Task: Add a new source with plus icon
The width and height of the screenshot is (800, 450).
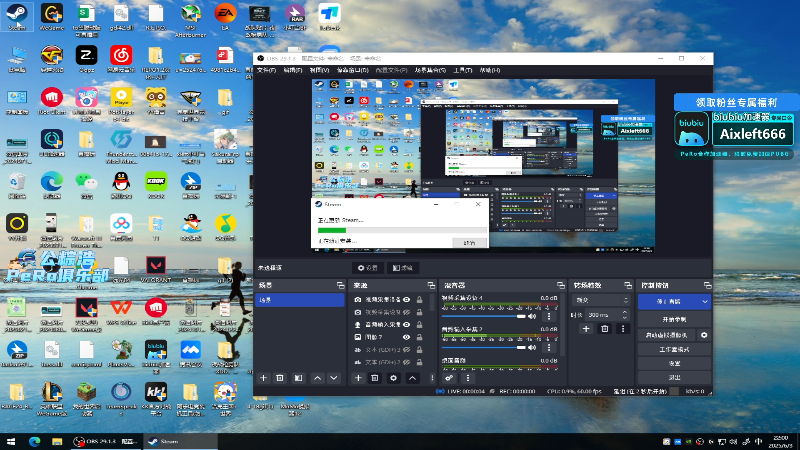Action: click(x=358, y=378)
